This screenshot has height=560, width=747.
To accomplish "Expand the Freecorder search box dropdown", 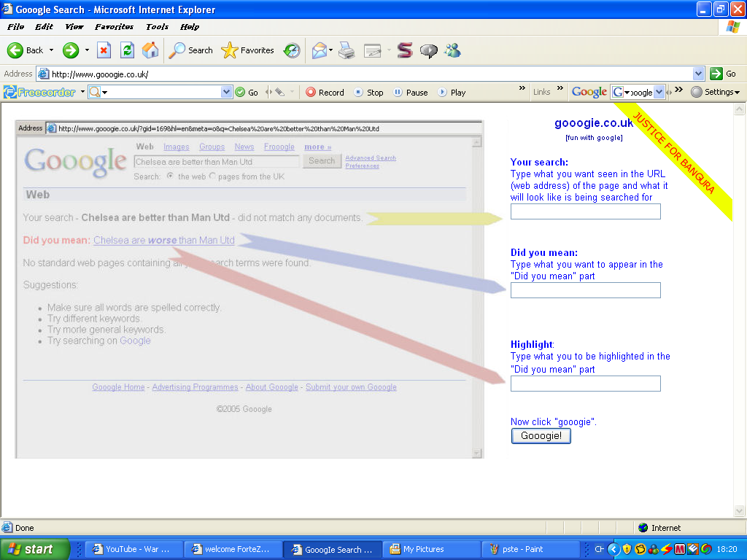I will point(226,92).
